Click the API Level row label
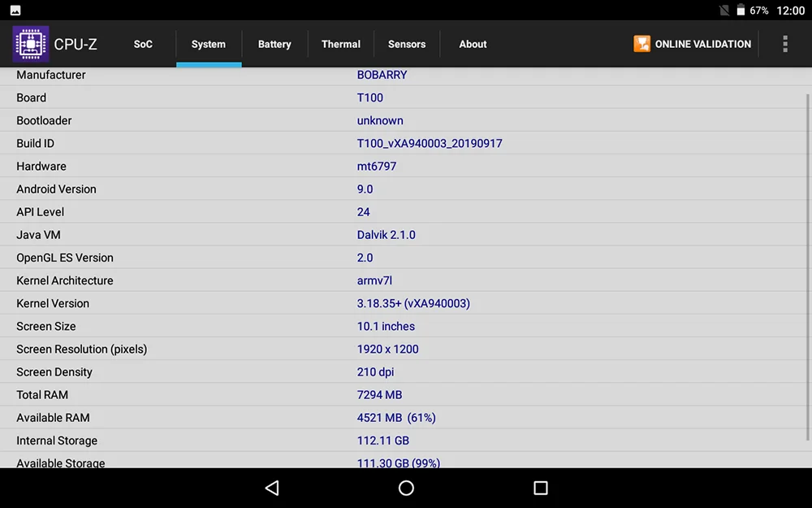Image resolution: width=812 pixels, height=508 pixels. 40,212
